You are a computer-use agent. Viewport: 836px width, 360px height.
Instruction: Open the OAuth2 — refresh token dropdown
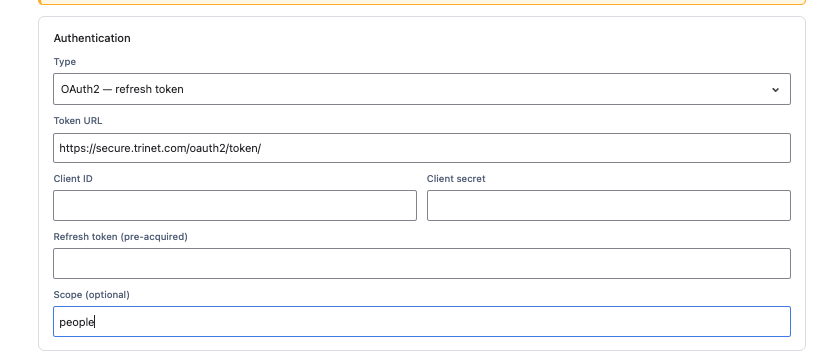coord(422,89)
